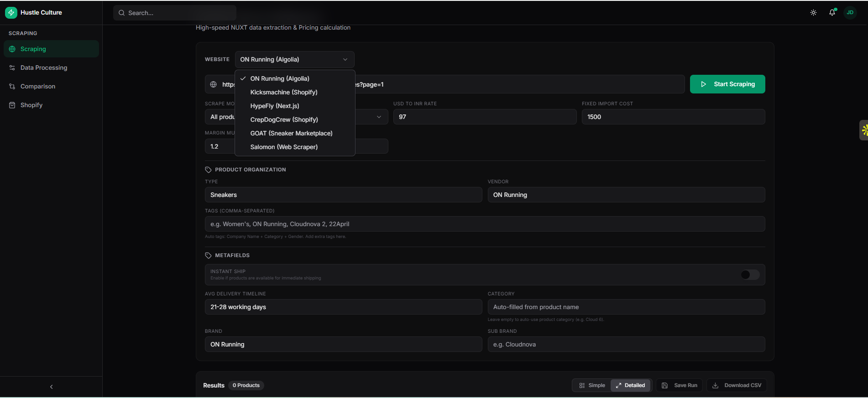Viewport: 868px width, 398px height.
Task: Click the search magnifier icon
Action: (121, 13)
